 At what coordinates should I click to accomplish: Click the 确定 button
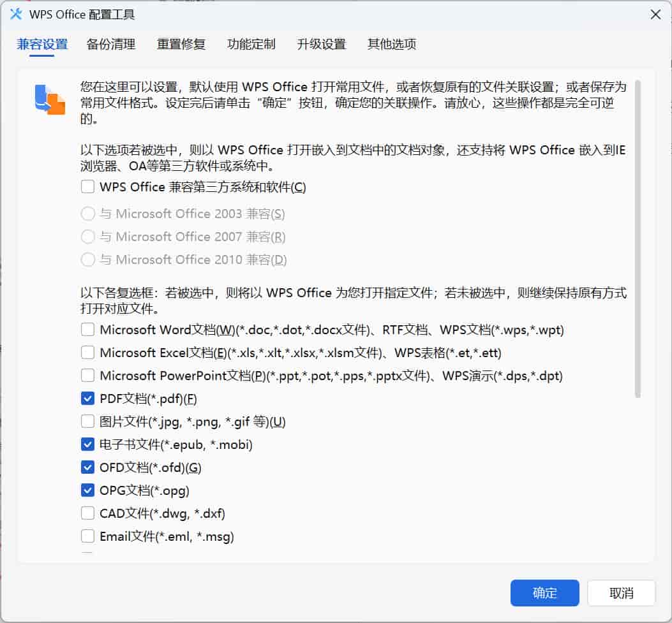point(545,593)
